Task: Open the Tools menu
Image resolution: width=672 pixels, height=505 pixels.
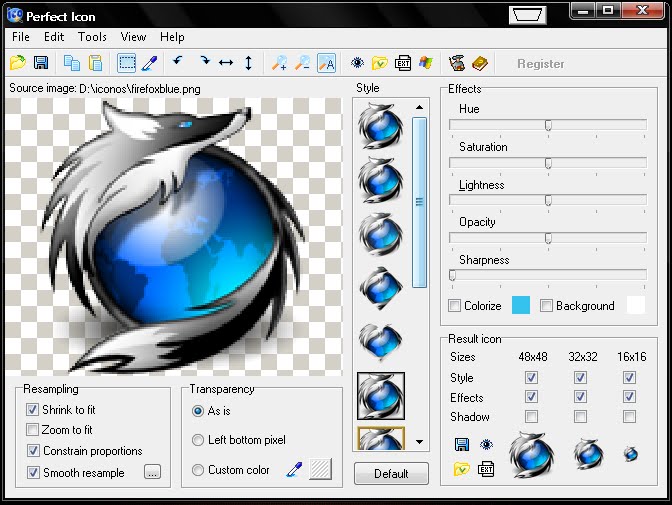Action: click(92, 37)
